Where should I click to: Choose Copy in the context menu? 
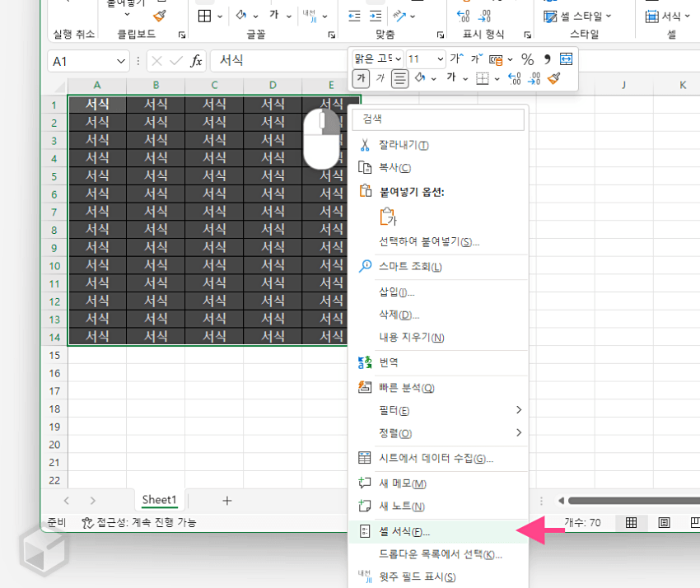pyautogui.click(x=437, y=167)
